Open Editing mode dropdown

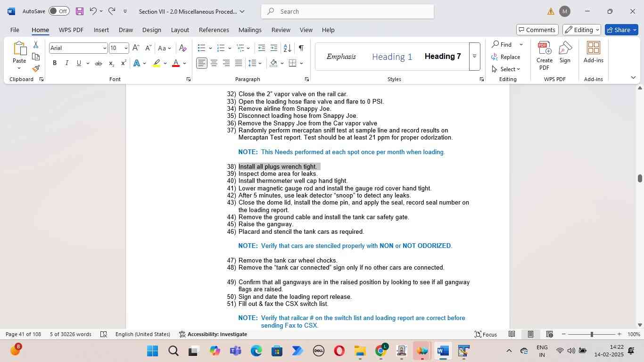tap(582, 30)
